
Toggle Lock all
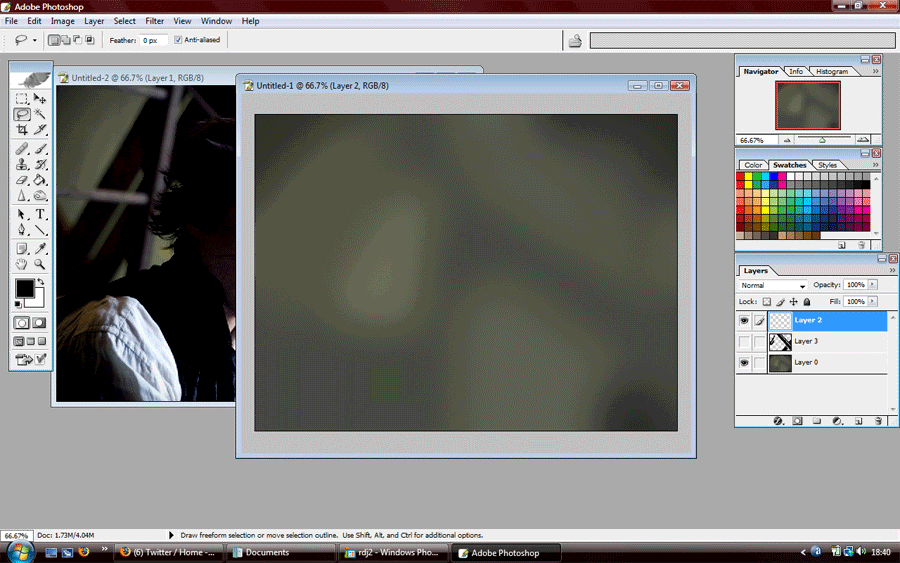click(806, 302)
